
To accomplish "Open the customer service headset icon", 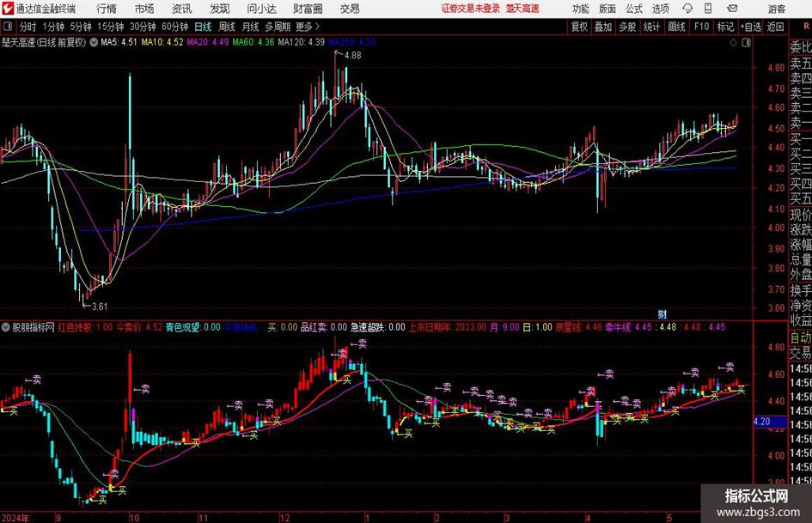I will pyautogui.click(x=687, y=9).
